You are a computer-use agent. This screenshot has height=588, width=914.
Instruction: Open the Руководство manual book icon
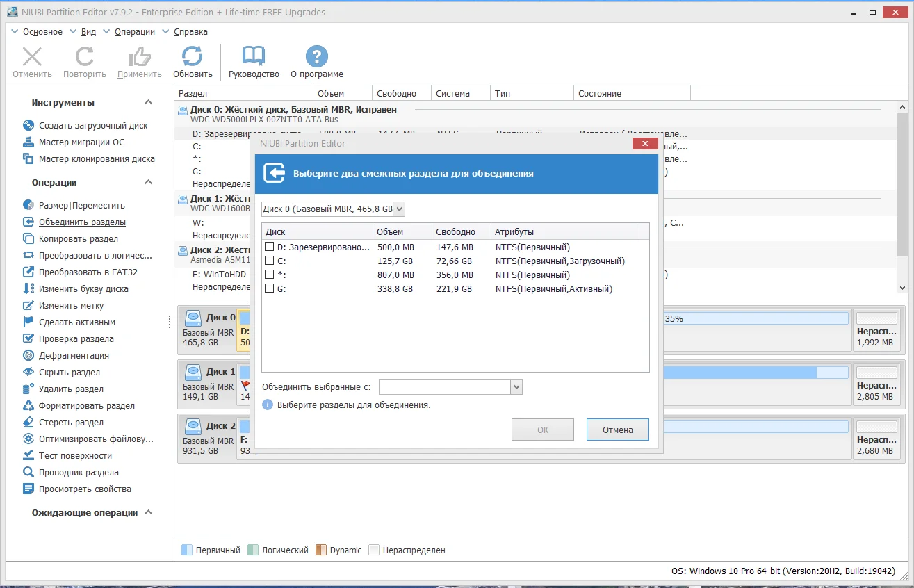[254, 56]
